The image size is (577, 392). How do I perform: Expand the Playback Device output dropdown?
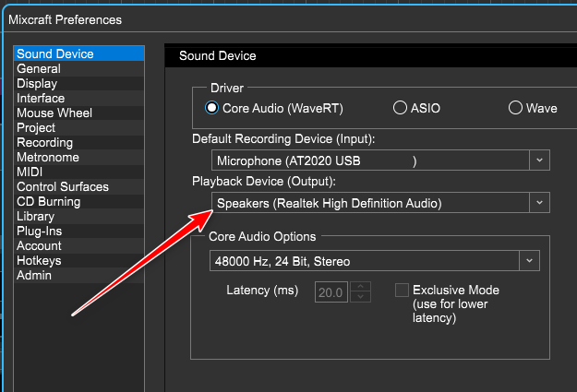pyautogui.click(x=539, y=203)
